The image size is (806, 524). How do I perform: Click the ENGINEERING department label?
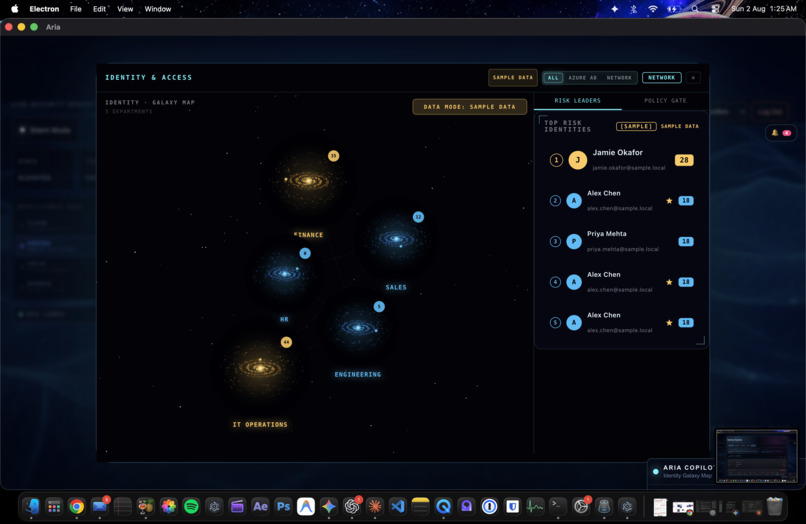358,374
